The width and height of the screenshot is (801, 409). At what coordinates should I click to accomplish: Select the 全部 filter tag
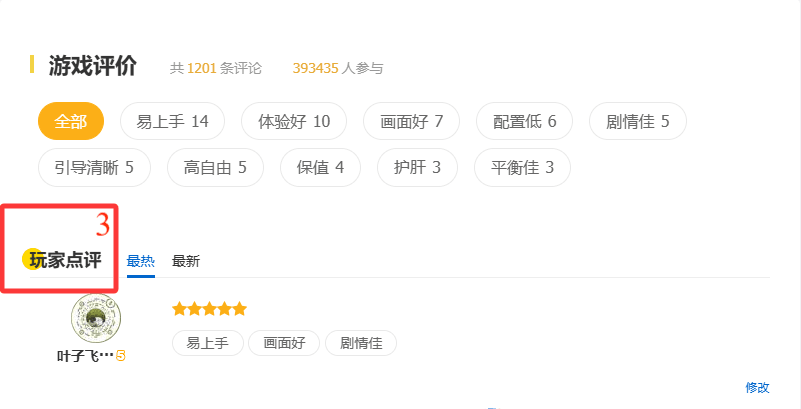[x=71, y=121]
